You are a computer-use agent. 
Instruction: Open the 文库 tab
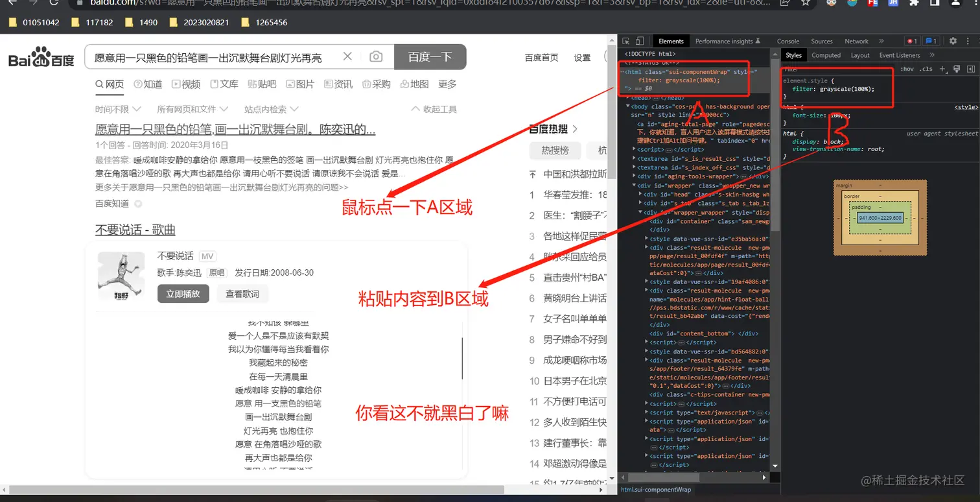(x=224, y=84)
